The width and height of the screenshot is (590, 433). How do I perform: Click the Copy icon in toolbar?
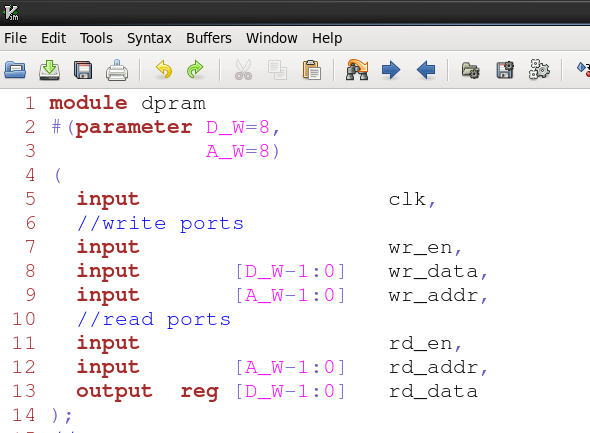pos(277,70)
